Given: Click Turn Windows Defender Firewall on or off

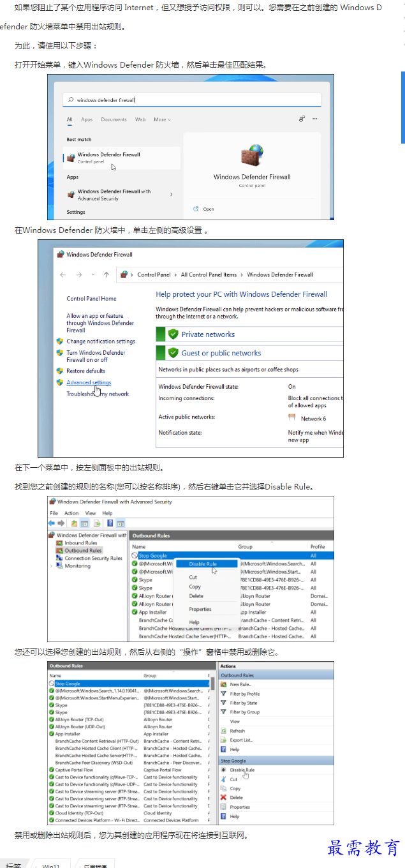Looking at the screenshot, I should (x=96, y=356).
